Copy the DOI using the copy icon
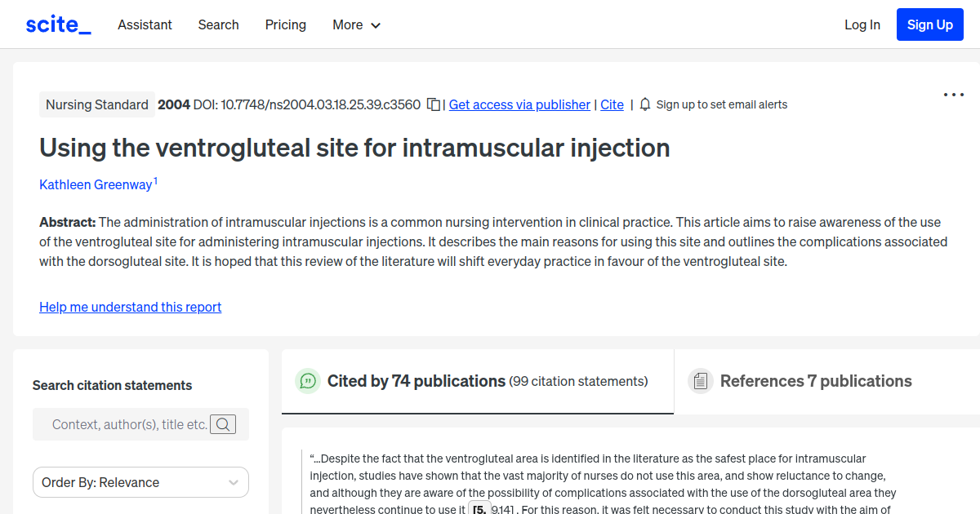This screenshot has width=980, height=514. 433,104
